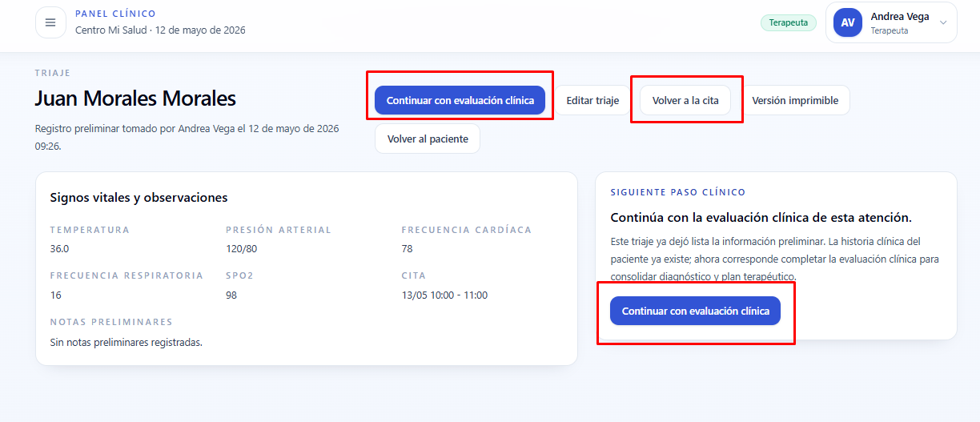
Task: Open the hamburger navigation menu
Action: pyautogui.click(x=50, y=22)
